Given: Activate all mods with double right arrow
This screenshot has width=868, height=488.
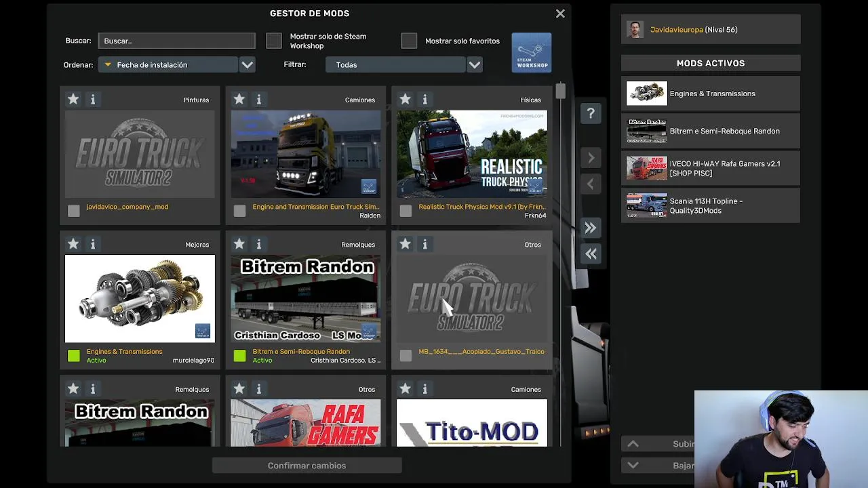Looking at the screenshot, I should pyautogui.click(x=591, y=228).
